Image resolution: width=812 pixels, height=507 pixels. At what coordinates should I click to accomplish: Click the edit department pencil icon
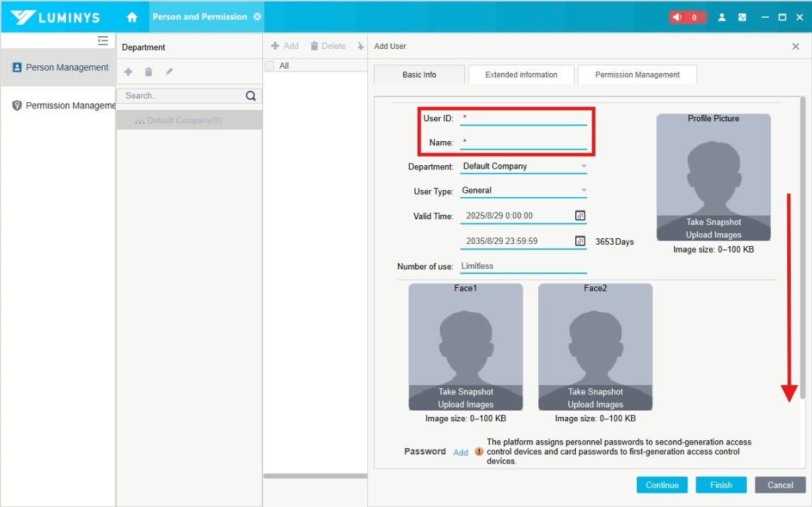[x=169, y=72]
